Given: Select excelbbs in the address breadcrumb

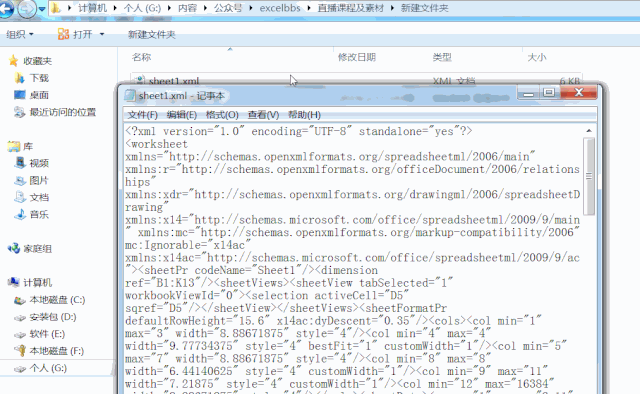Looking at the screenshot, I should pos(280,8).
